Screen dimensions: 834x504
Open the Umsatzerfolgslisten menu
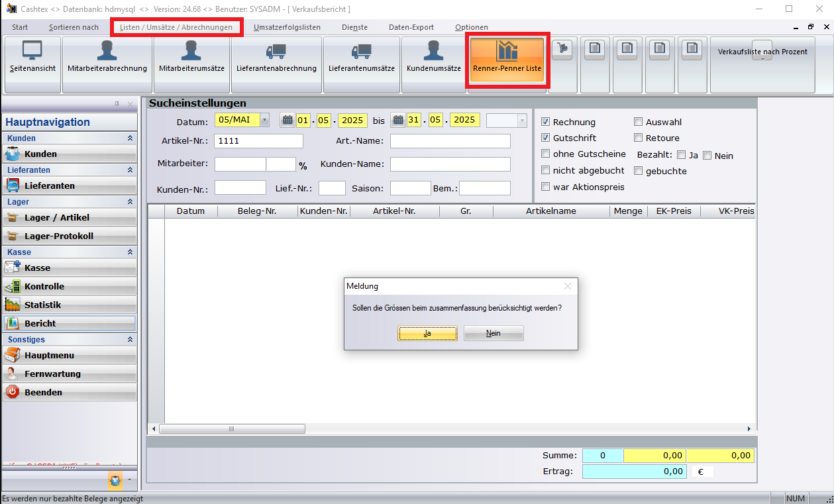287,27
